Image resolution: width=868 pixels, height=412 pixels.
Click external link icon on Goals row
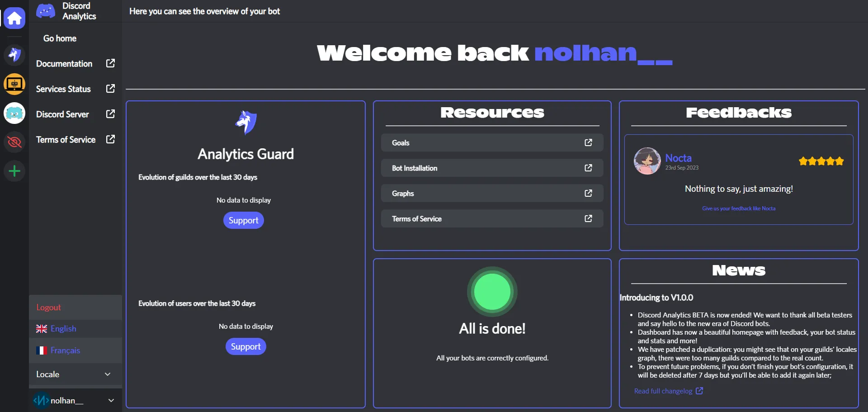tap(588, 142)
